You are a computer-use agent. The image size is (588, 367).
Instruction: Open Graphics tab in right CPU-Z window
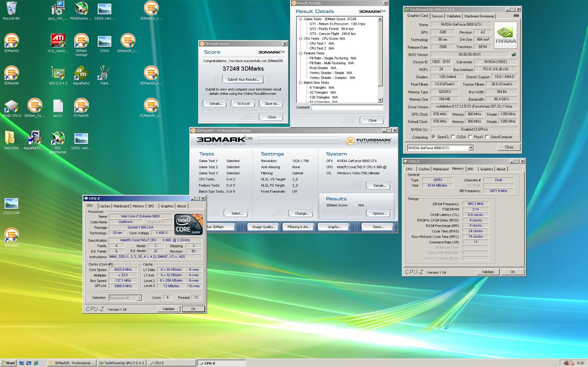(486, 169)
